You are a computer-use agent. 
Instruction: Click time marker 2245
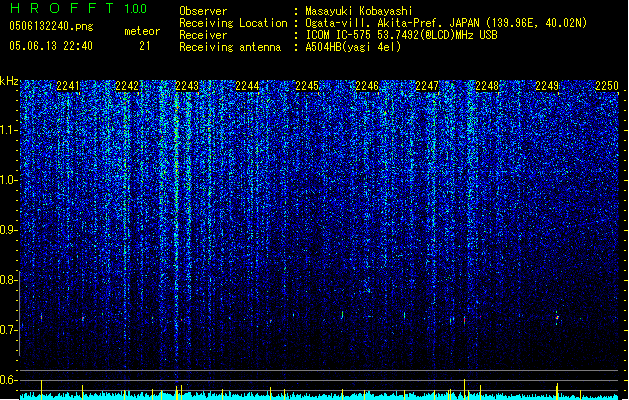[x=307, y=86]
